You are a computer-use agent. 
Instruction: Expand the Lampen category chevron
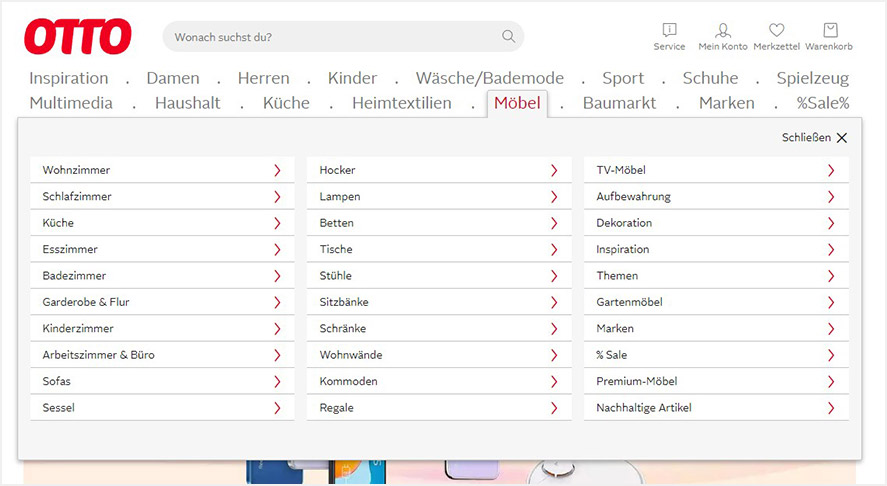554,197
